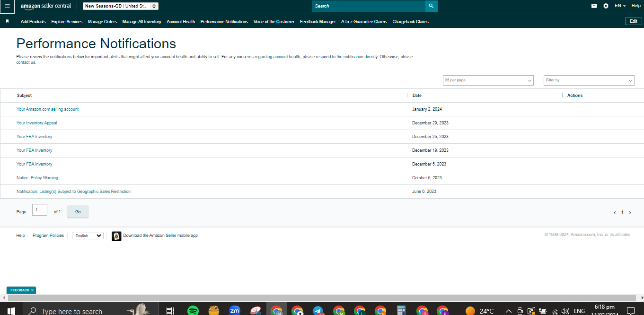Click the Subject column header
This screenshot has width=644, height=315.
[x=24, y=96]
